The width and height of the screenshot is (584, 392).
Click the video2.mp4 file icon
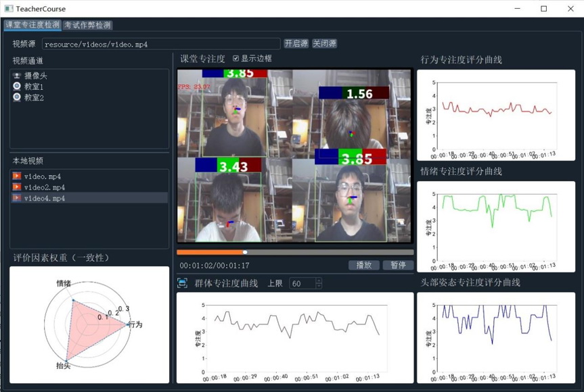17,187
